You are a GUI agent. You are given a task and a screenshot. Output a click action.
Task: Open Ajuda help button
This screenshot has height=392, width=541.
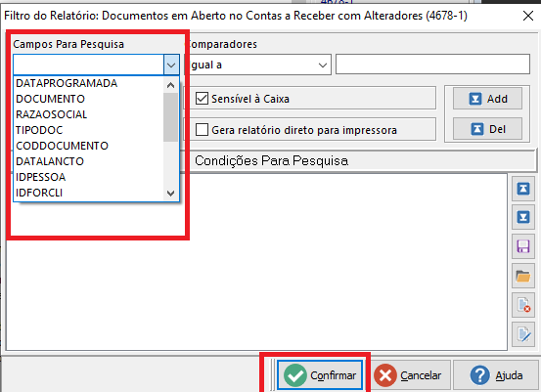(495, 375)
